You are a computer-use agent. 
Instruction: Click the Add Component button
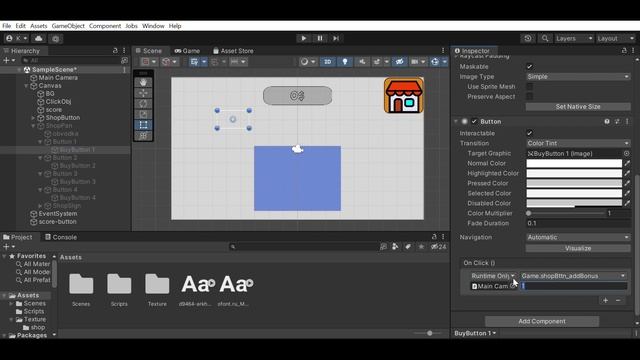pyautogui.click(x=542, y=321)
